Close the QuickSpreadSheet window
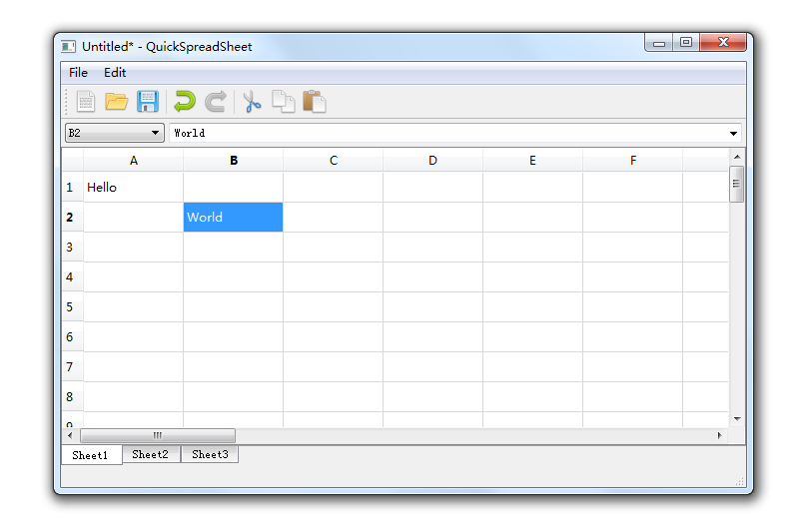Viewport: 805px width, 532px height. click(x=723, y=43)
